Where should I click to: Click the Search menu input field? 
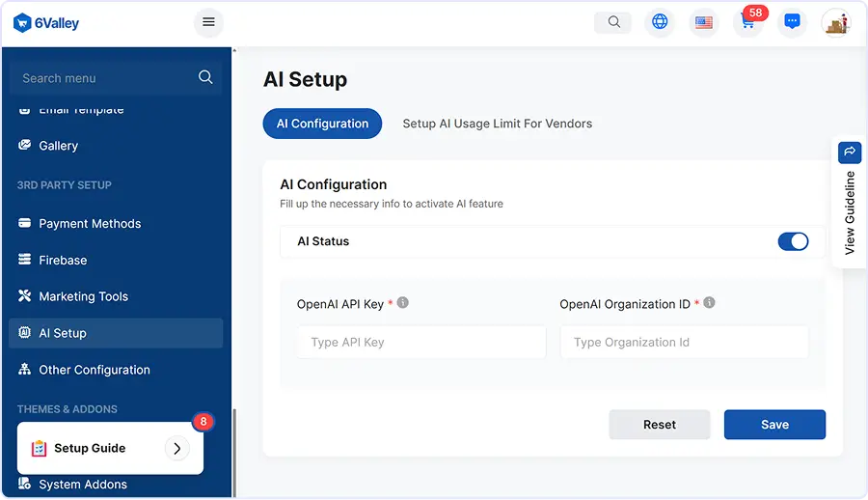(116, 78)
